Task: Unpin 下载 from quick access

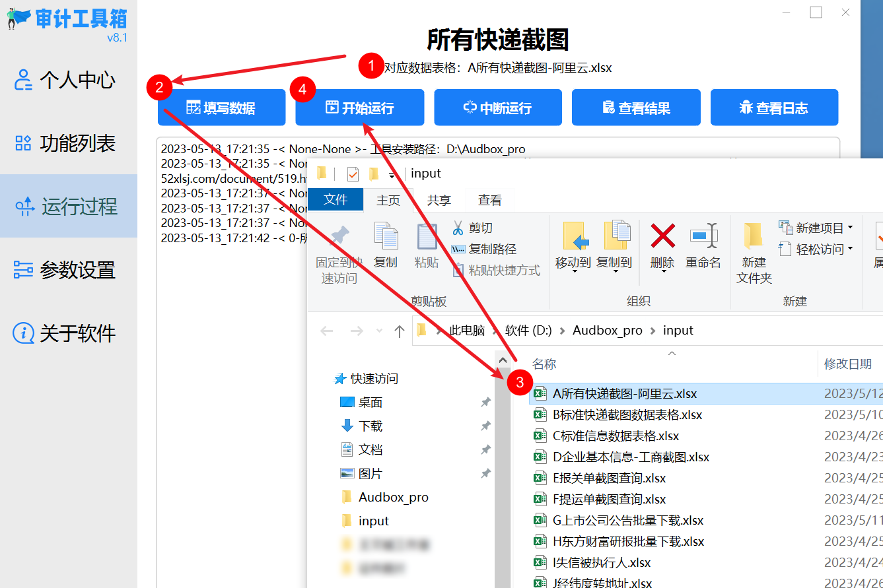Action: click(485, 426)
